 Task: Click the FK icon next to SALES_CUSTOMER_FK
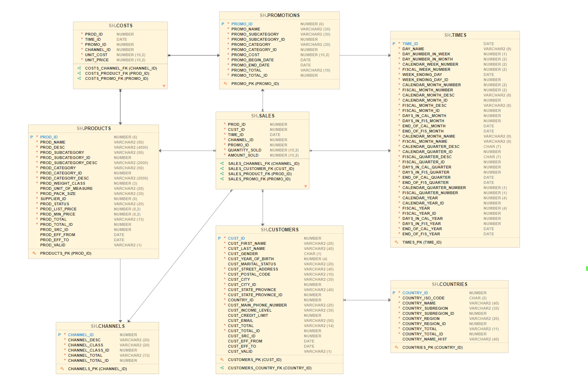coord(221,168)
